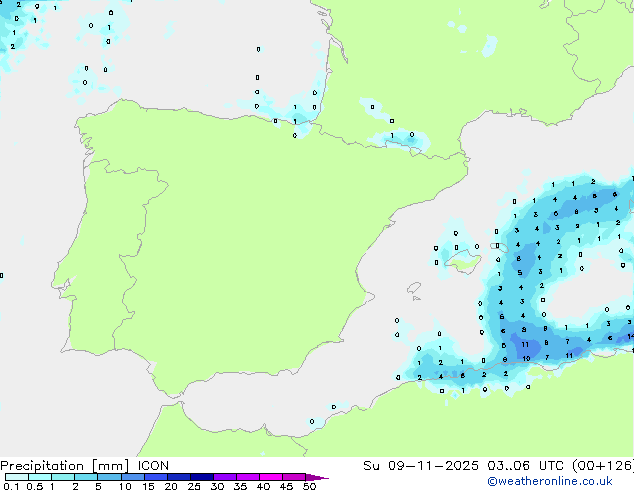Select the 0.5–1 mm legend color swatch
Viewport: 634px width, 490px height.
[x=40, y=477]
